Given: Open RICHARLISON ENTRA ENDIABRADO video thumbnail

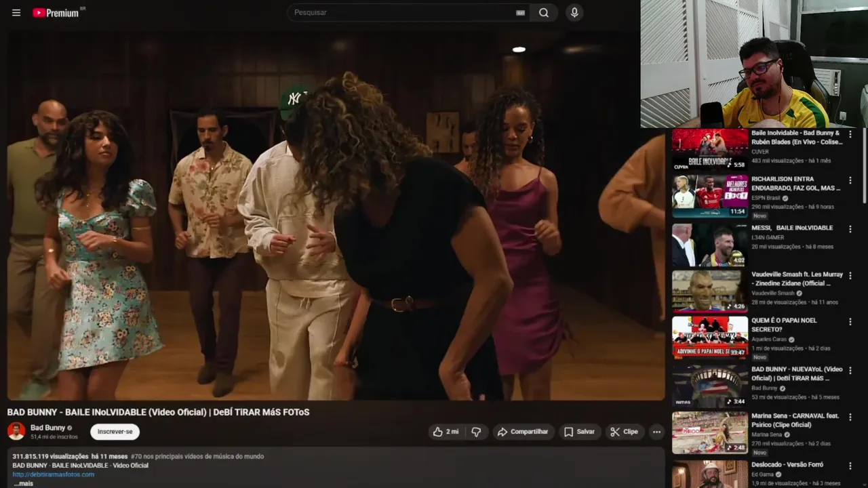Looking at the screenshot, I should (x=710, y=196).
